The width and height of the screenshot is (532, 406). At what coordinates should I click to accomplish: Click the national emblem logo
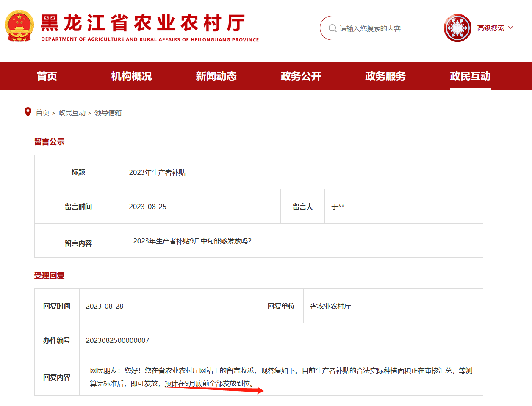point(19,26)
